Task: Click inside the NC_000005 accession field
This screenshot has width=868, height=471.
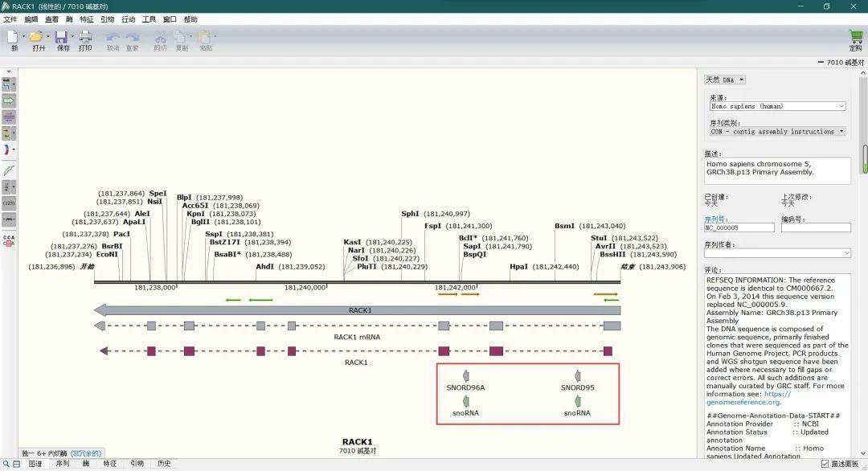Action: coord(738,227)
